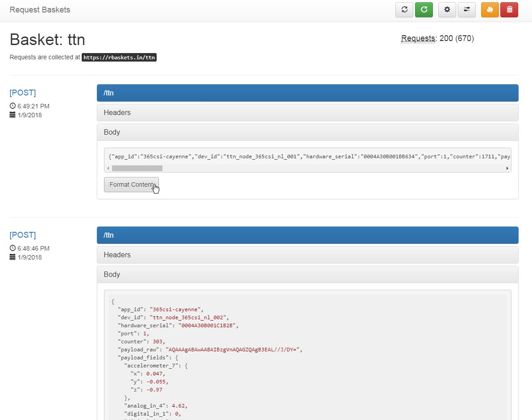Click the /ttn path header of first request
This screenshot has height=420, width=532.
(x=307, y=93)
